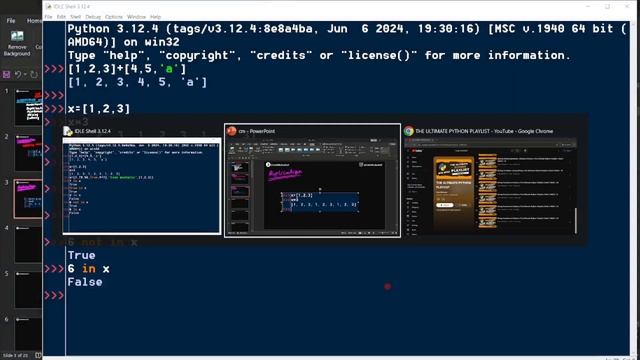Open the Help menu in IDLE
Image resolution: width=640 pixels, height=360 pixels.
pos(156,17)
